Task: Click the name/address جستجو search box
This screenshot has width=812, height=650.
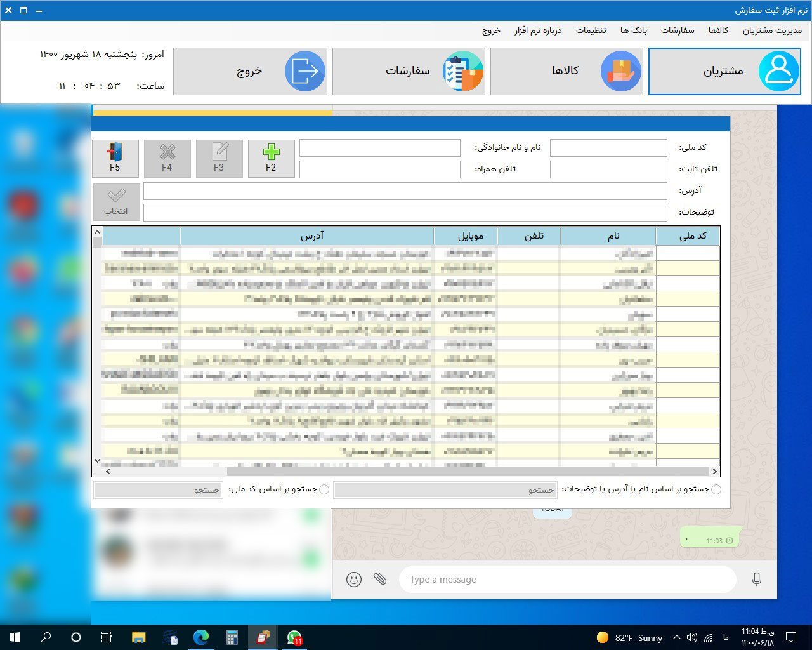Action: 445,490
